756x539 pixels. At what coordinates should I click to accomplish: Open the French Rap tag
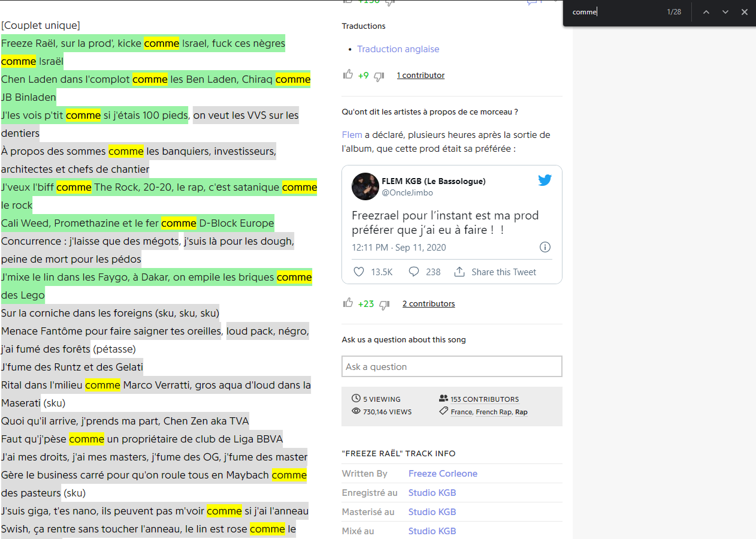point(494,412)
